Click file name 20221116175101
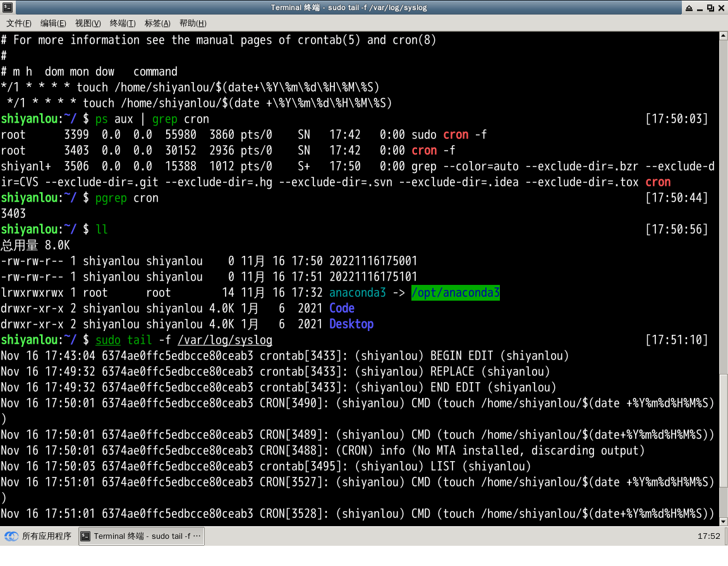The image size is (728, 566). pos(373,277)
